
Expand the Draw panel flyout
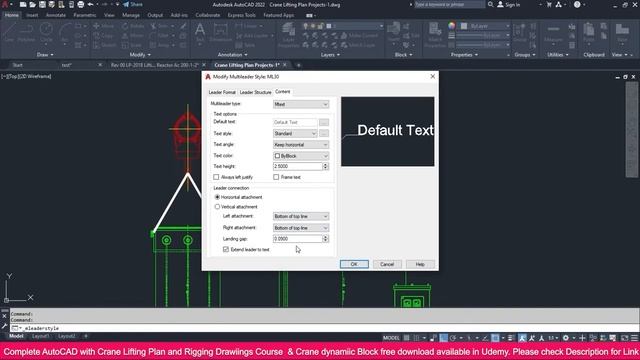(x=45, y=55)
